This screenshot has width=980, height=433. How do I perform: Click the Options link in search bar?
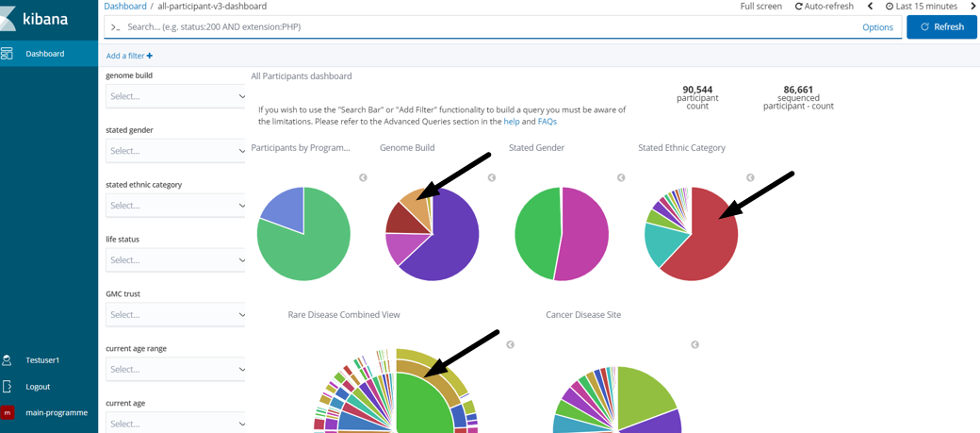click(x=877, y=27)
